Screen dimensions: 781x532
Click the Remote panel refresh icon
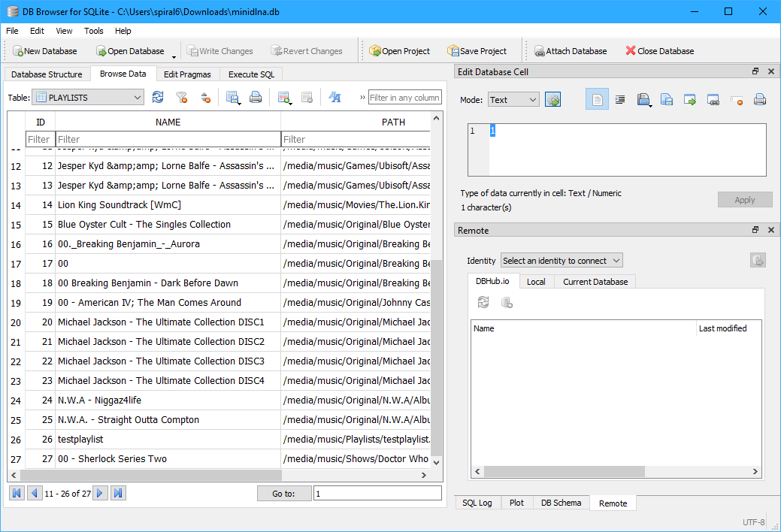(483, 302)
